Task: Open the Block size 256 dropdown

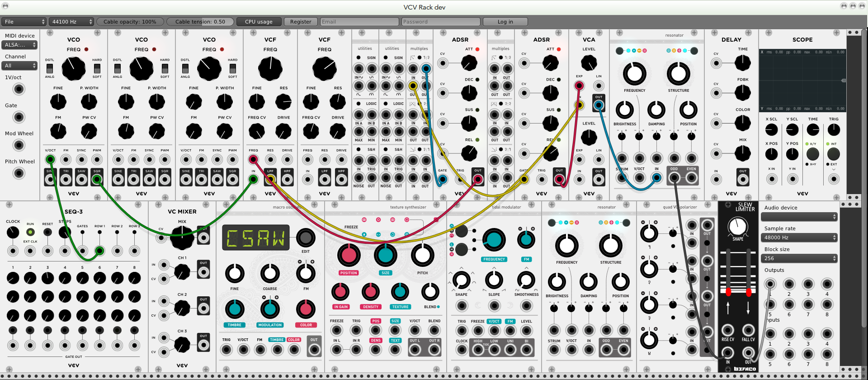Action: point(799,258)
